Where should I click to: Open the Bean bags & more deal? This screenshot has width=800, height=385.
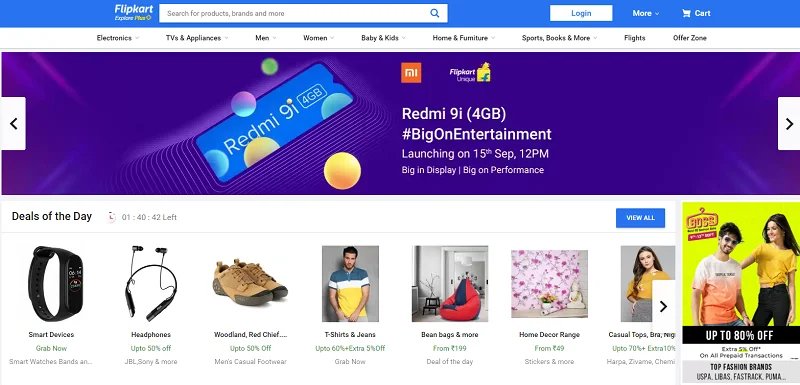tap(449, 284)
